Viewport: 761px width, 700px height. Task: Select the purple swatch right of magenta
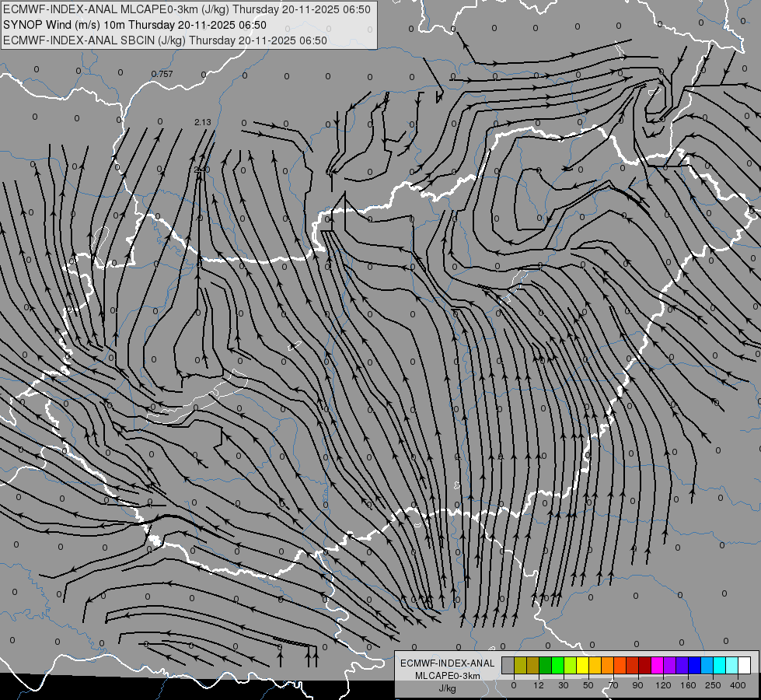[669, 666]
